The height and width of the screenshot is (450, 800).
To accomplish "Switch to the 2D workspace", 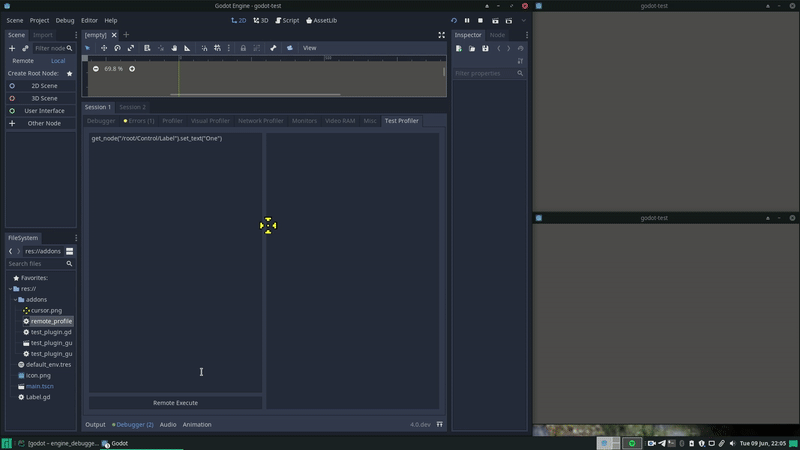I will click(239, 20).
